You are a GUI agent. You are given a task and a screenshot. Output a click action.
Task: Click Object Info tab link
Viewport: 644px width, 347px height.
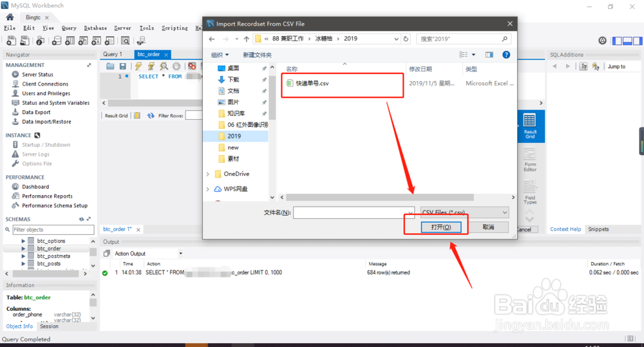tap(19, 326)
